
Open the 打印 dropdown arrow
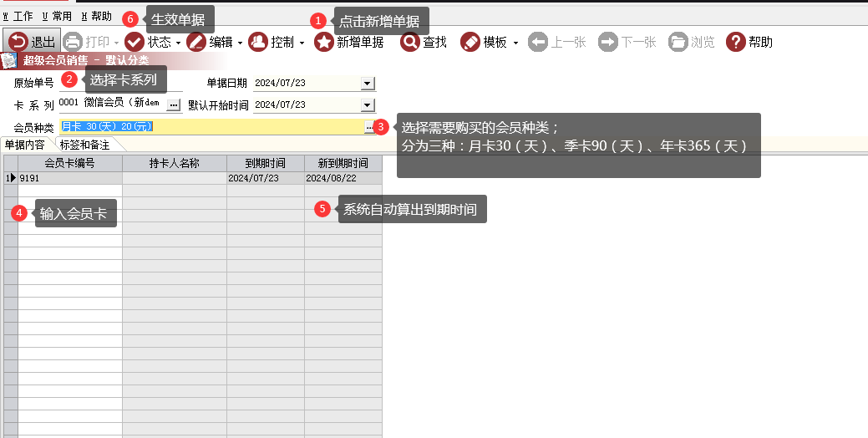tap(117, 43)
